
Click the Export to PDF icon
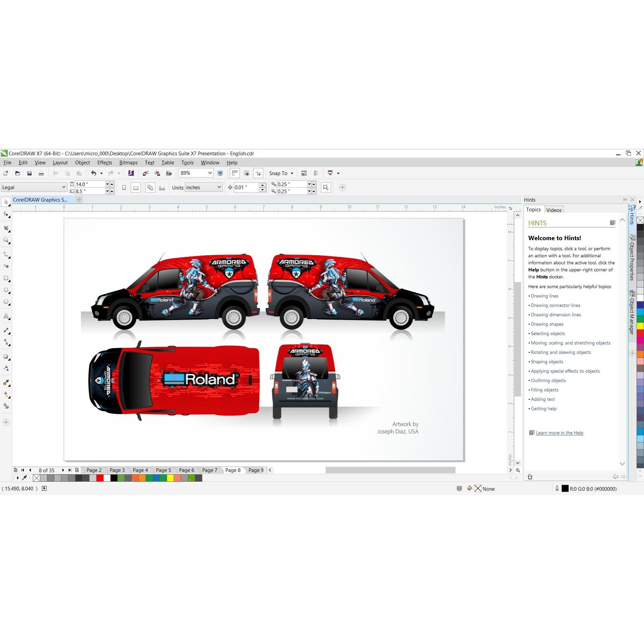point(169,173)
